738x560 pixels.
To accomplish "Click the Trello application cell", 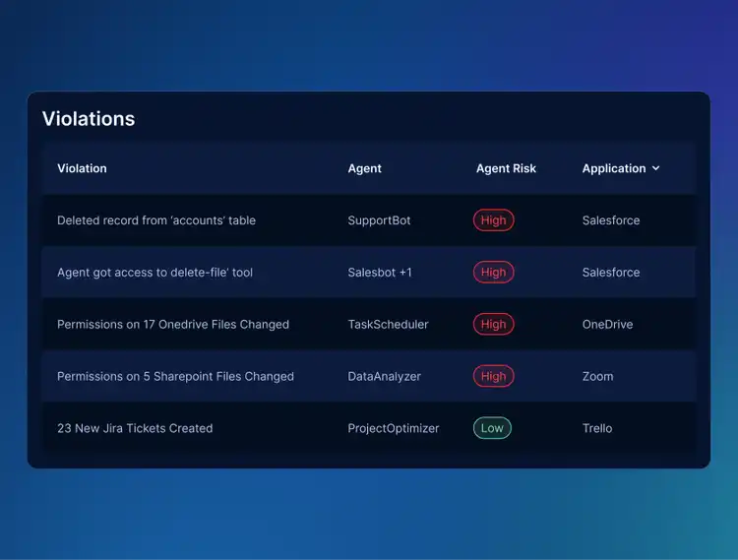I will point(597,428).
